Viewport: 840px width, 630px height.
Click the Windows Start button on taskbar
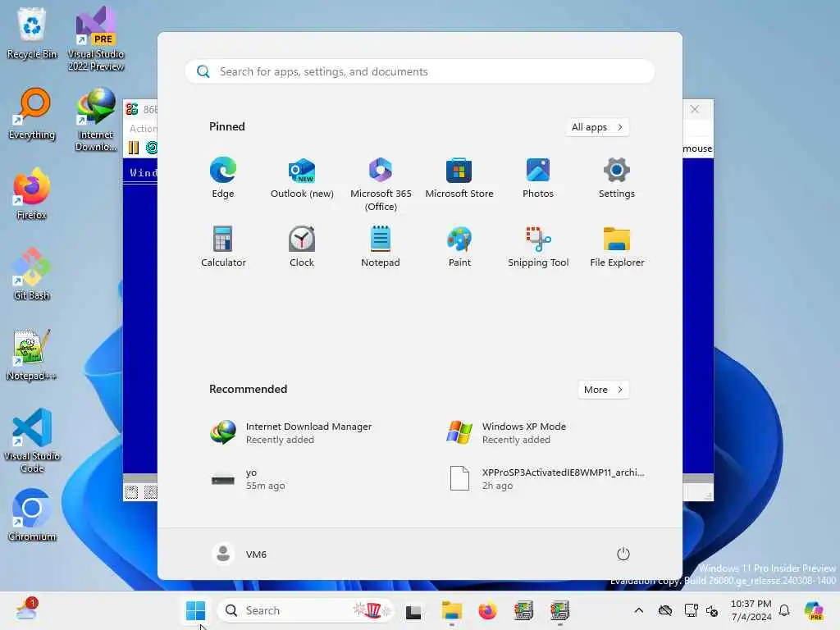click(x=195, y=610)
